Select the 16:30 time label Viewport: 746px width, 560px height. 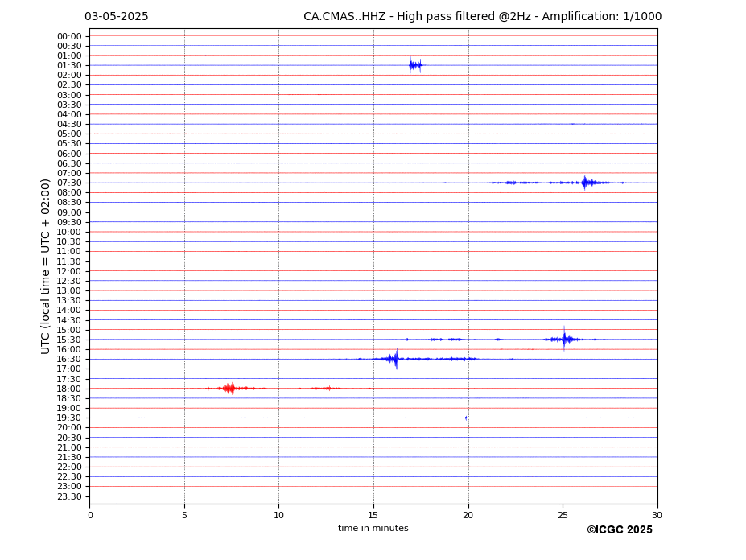pos(69,359)
